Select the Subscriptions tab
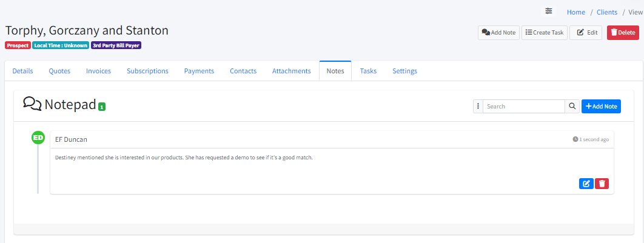Viewport: 644px width, 243px height. (x=147, y=71)
